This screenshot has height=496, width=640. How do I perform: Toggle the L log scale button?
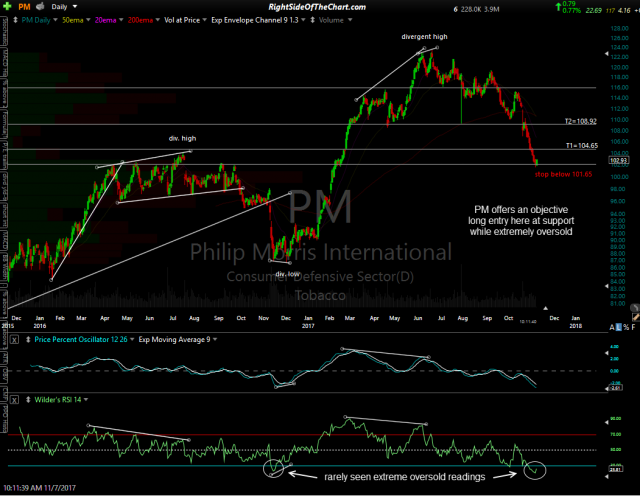(619, 327)
